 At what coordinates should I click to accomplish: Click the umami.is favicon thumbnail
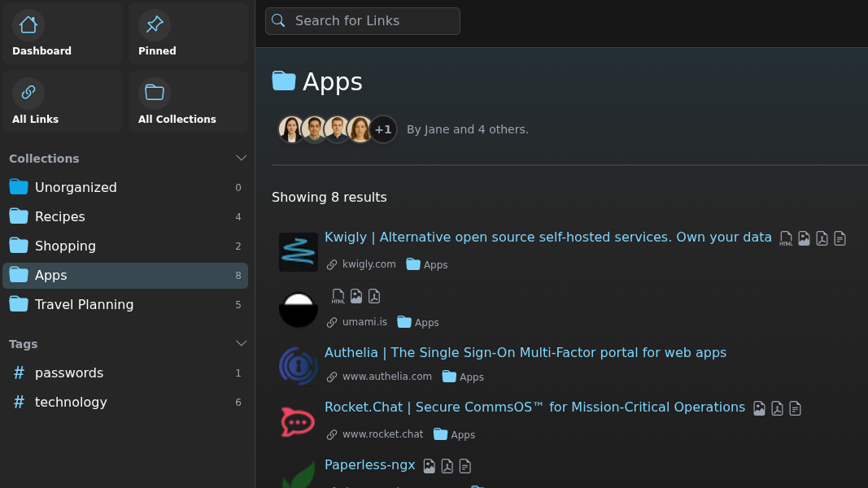[x=299, y=310]
